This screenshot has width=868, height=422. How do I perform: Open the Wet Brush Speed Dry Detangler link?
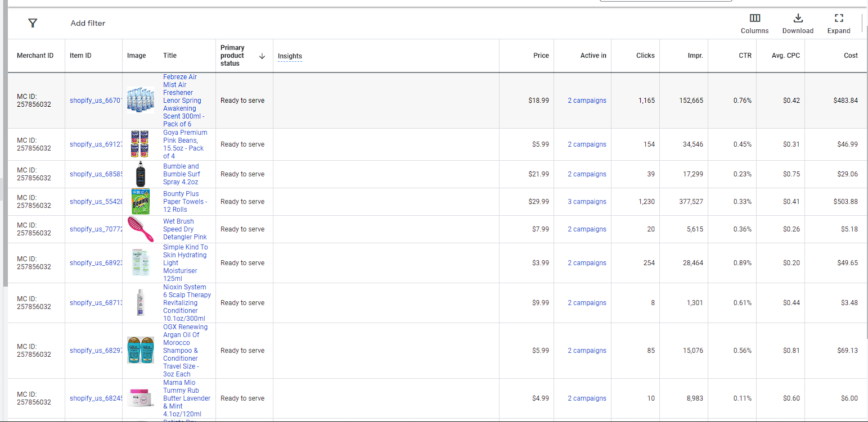[x=185, y=229]
